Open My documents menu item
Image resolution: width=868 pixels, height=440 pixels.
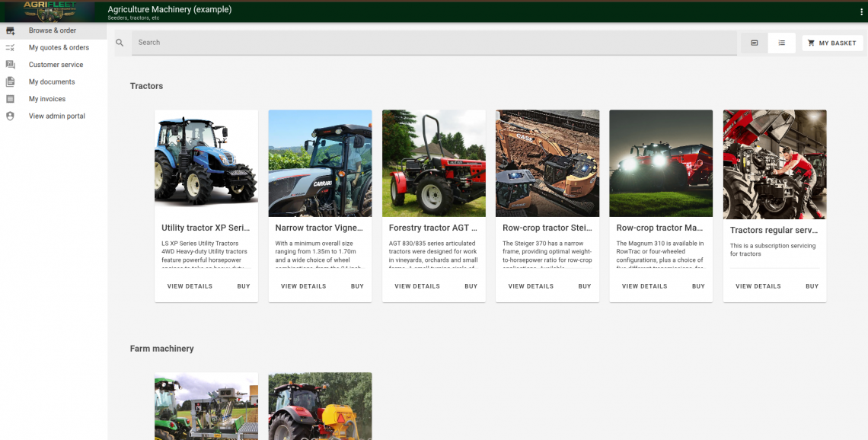[53, 82]
